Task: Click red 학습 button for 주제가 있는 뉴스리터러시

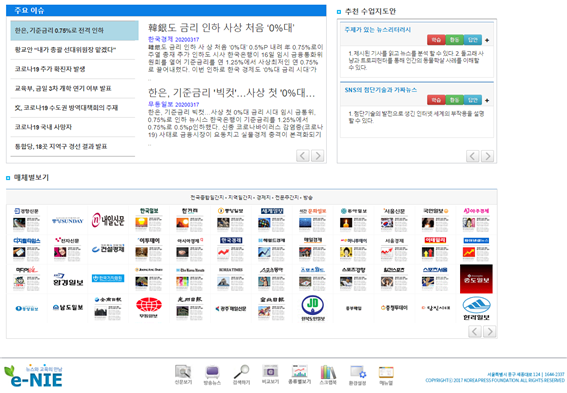Action: pos(436,40)
